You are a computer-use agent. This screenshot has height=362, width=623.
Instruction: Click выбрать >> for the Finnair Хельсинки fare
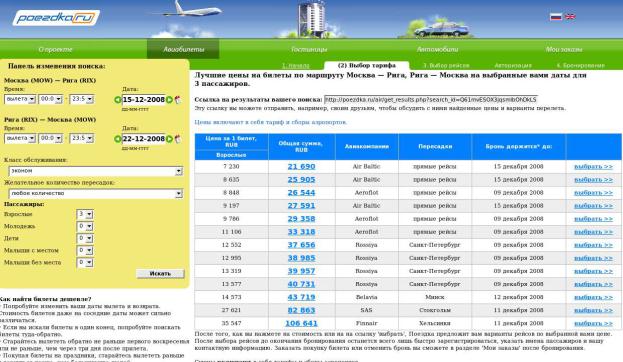tap(593, 323)
